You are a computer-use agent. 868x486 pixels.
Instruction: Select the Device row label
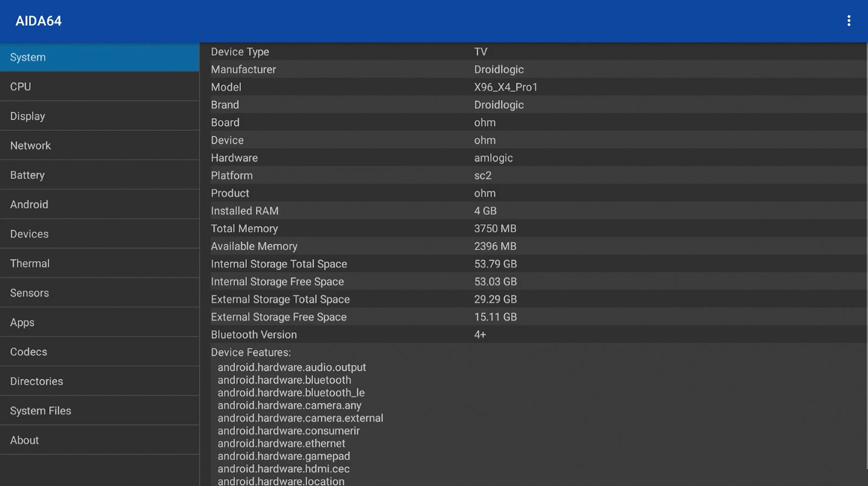pos(227,140)
